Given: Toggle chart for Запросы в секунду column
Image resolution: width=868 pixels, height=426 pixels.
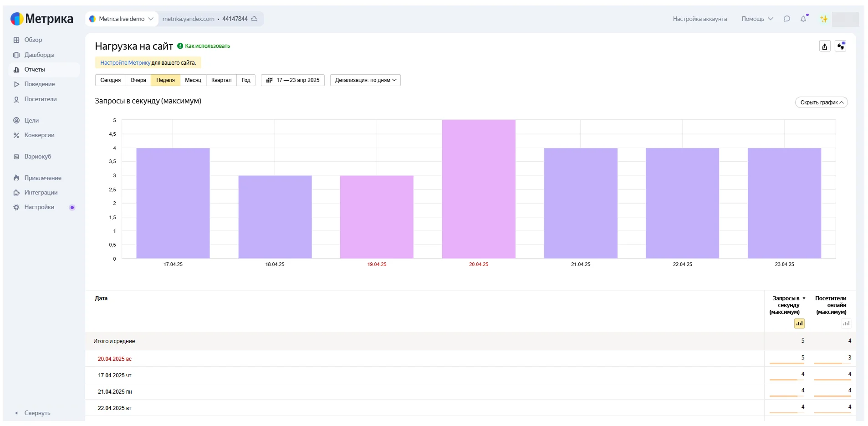Looking at the screenshot, I should tap(799, 323).
